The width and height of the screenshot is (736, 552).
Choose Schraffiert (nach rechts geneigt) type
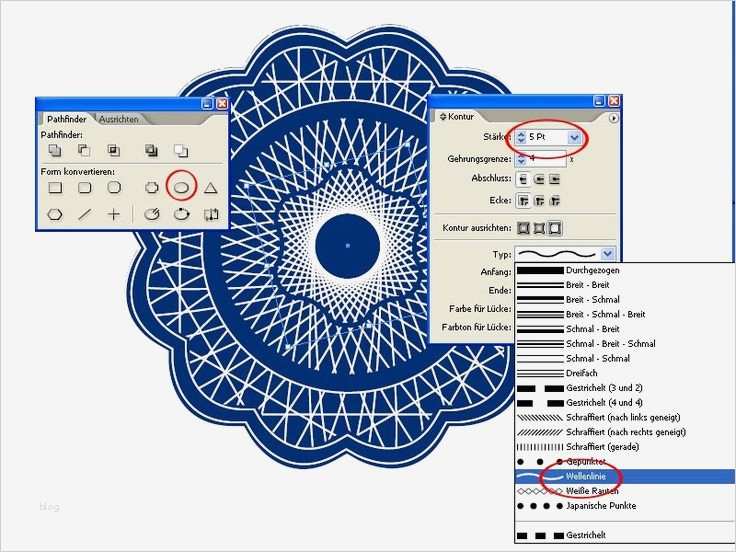coord(624,432)
